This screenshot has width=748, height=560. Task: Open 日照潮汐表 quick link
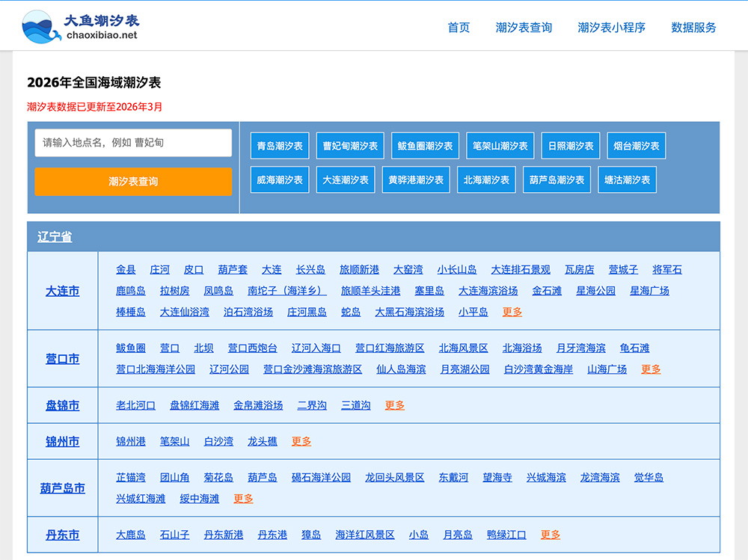point(571,146)
